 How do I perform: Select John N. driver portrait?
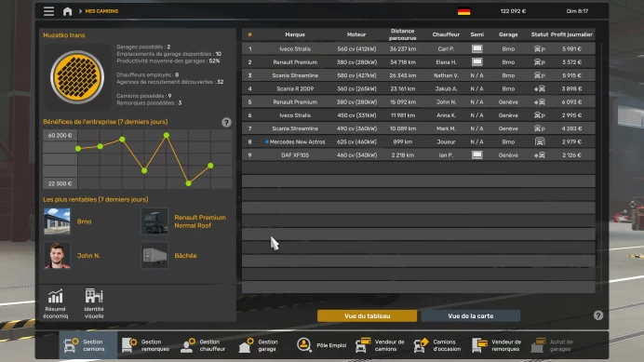coord(57,255)
